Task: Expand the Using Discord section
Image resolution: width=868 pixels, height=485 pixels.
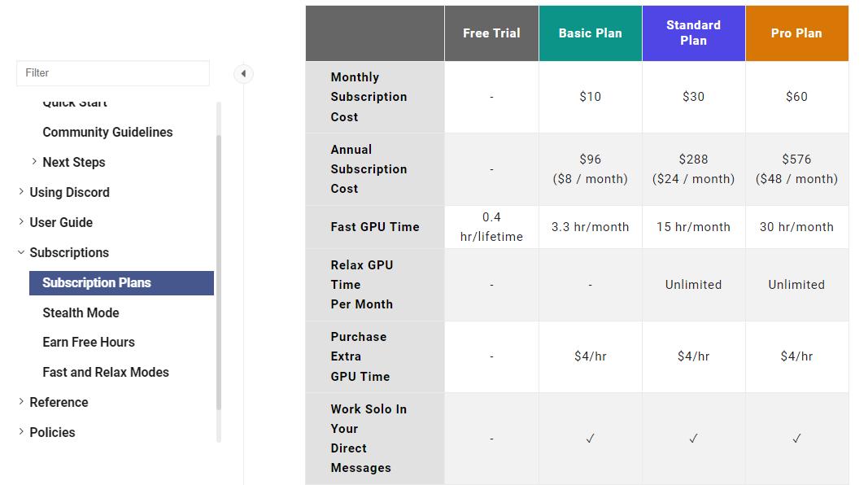Action: [x=21, y=192]
